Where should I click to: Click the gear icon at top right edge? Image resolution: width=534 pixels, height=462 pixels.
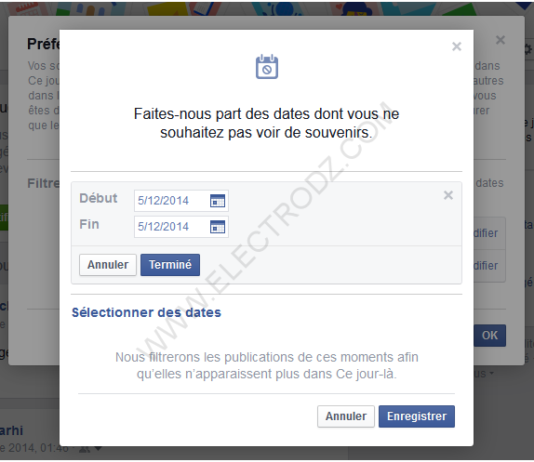pyautogui.click(x=529, y=50)
